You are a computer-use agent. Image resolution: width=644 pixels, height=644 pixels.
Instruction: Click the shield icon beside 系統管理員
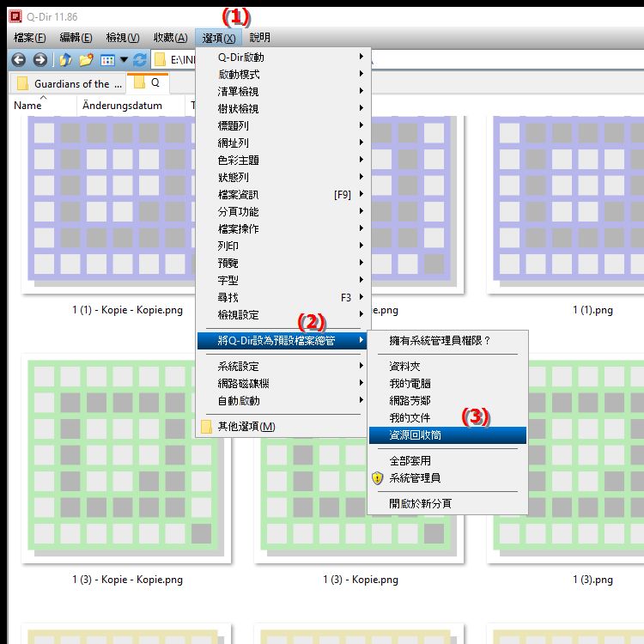click(x=377, y=478)
